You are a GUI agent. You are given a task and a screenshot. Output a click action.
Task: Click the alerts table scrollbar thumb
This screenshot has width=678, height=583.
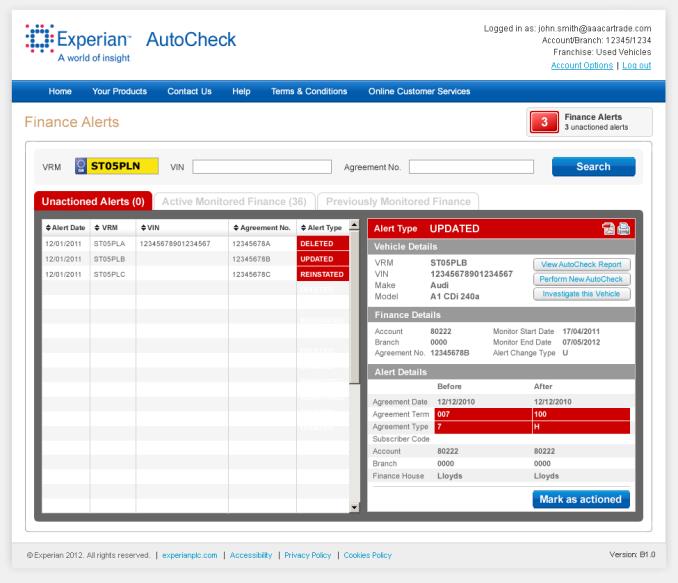[x=354, y=307]
